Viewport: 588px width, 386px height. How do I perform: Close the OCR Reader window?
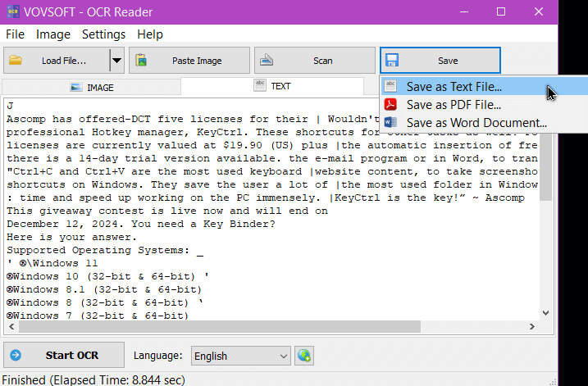point(539,11)
